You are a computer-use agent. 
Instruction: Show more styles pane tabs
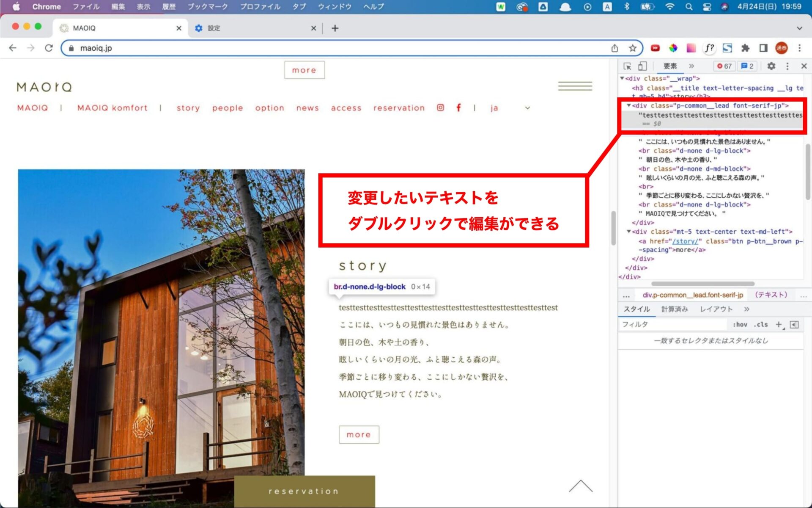point(746,309)
